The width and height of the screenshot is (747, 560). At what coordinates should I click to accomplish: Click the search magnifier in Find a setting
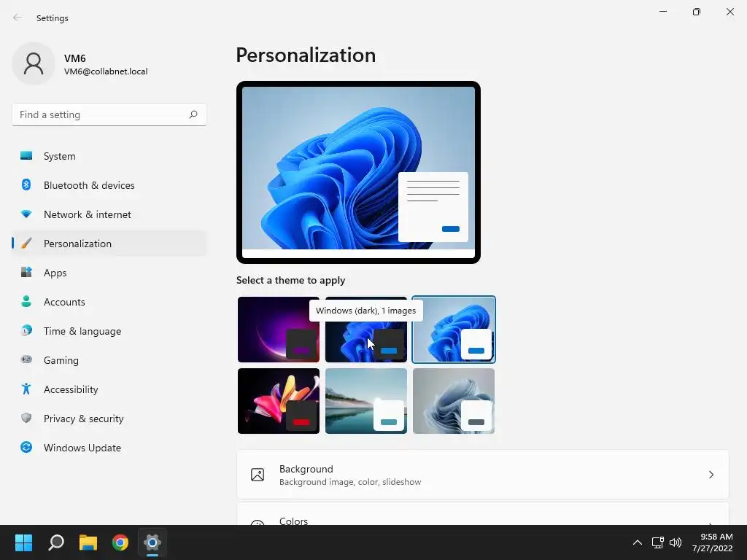(193, 114)
